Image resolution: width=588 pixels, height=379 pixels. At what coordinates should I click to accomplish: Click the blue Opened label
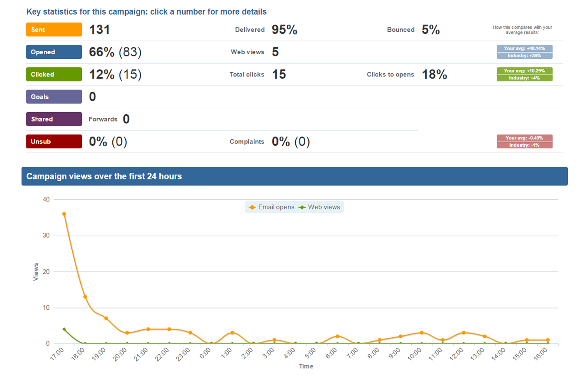tap(54, 52)
